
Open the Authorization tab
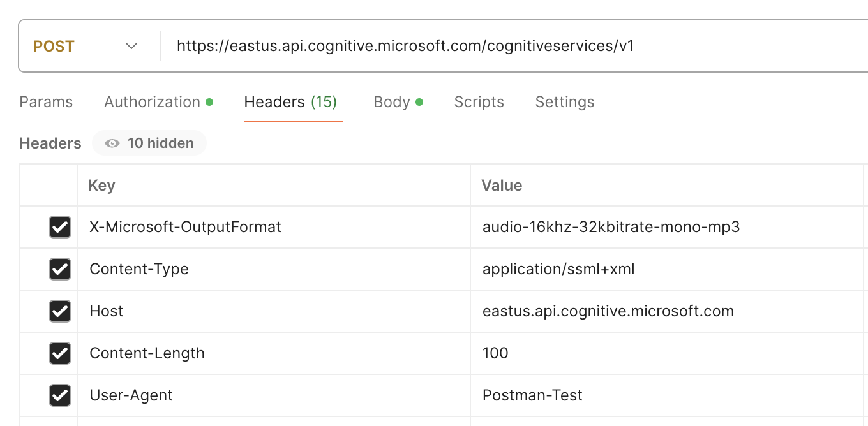(x=153, y=102)
